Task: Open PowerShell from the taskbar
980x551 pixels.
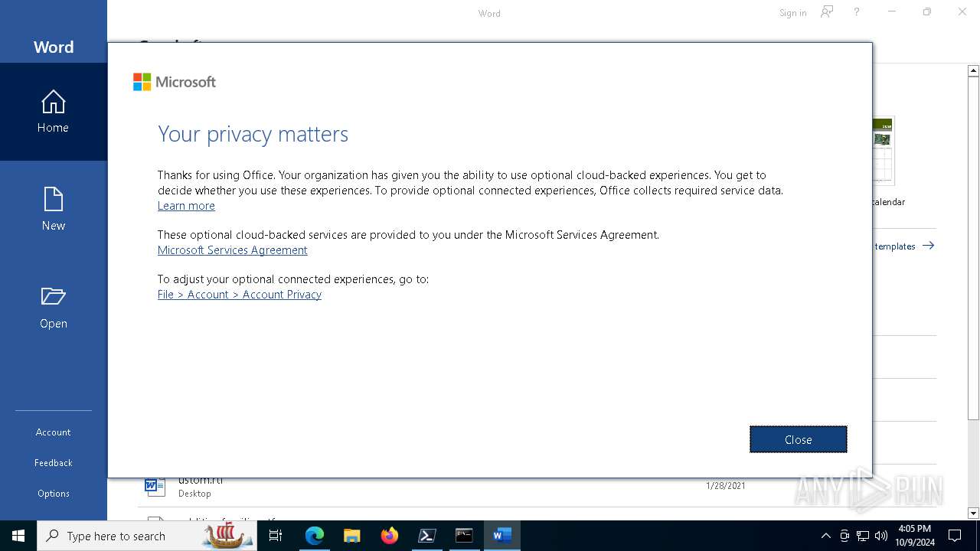Action: coord(427,536)
